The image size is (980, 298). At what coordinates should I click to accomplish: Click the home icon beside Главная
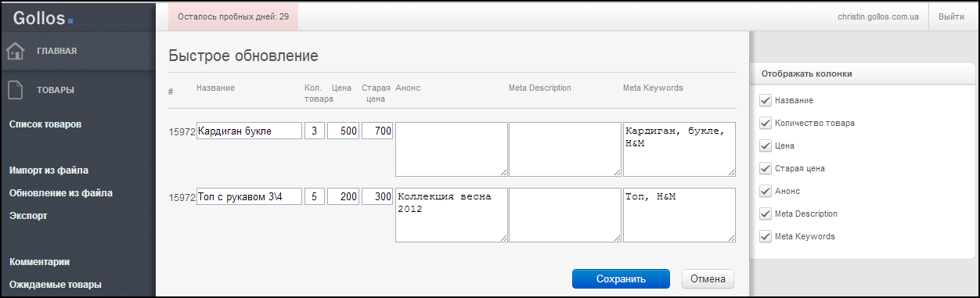[x=16, y=52]
